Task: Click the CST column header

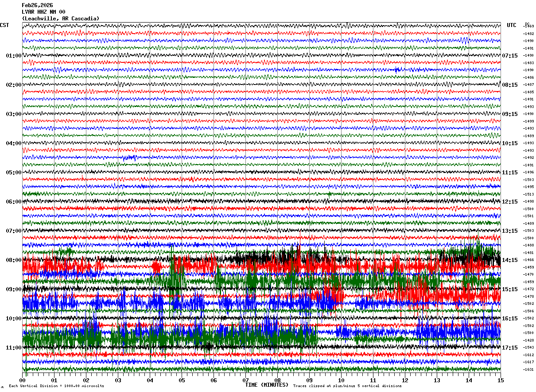Action: tap(4, 25)
